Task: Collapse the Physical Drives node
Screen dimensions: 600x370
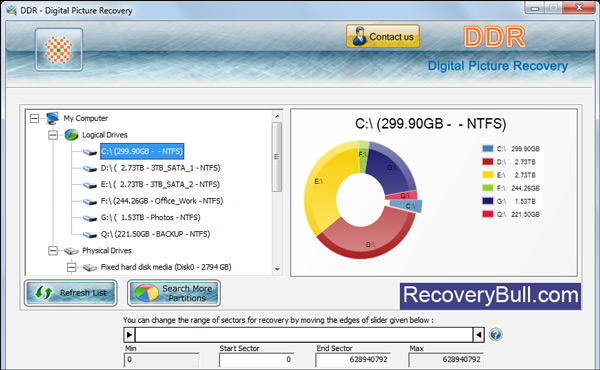Action: (53, 251)
